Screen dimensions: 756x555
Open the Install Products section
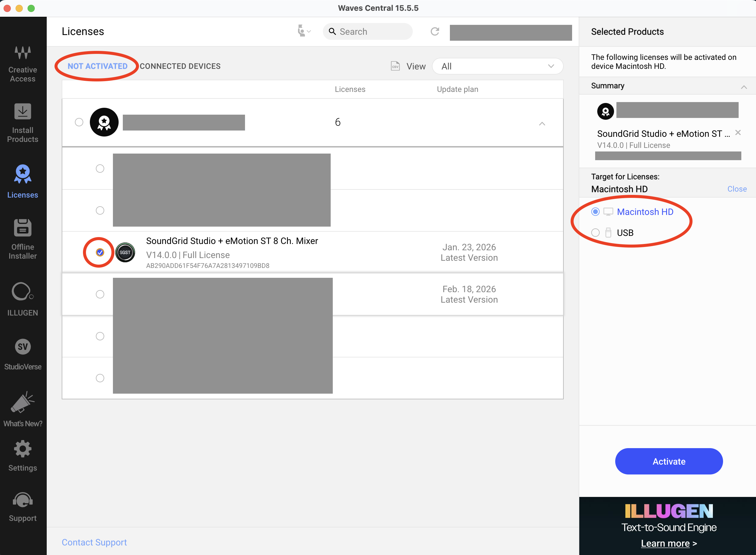point(22,123)
